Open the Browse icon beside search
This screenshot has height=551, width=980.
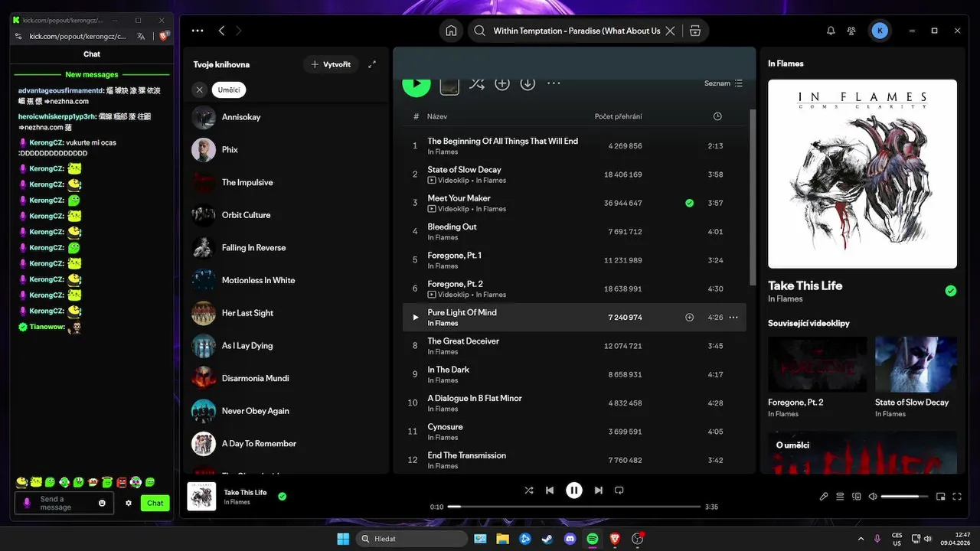[695, 31]
